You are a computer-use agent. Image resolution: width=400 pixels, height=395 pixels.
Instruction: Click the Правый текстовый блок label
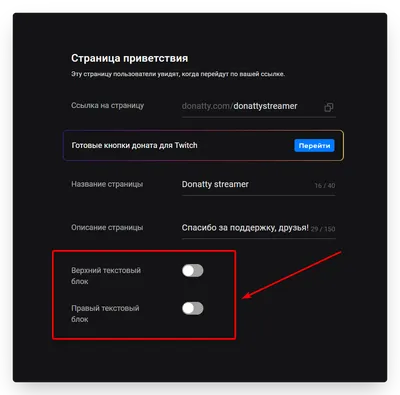105,313
